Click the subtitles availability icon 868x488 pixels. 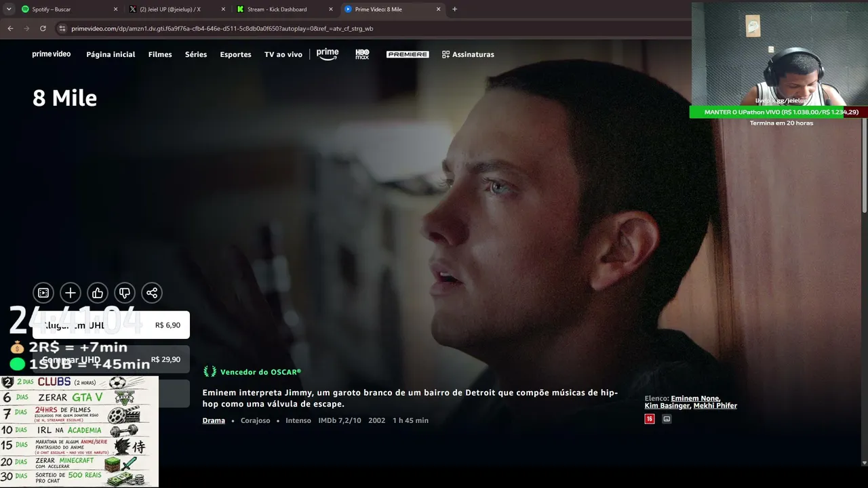coord(667,419)
